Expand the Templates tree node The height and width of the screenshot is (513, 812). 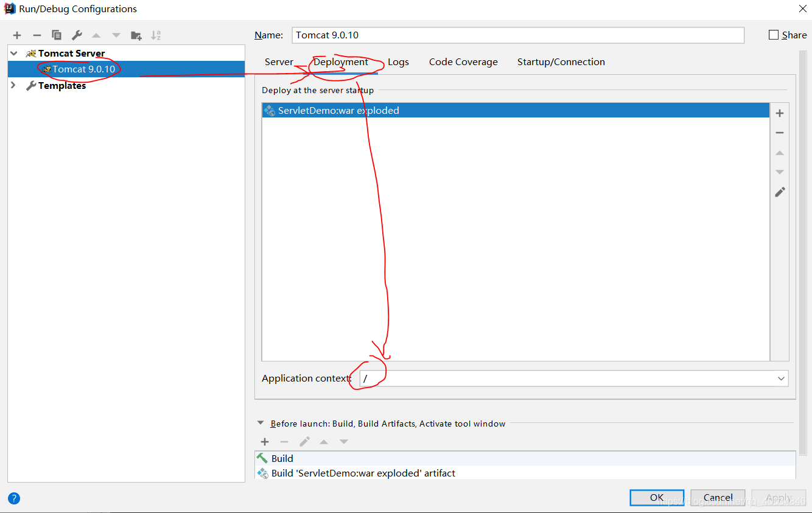[14, 86]
